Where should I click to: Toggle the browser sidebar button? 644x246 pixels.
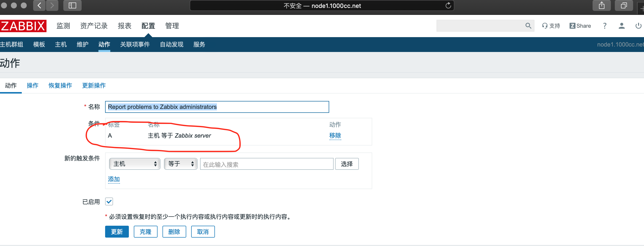tap(72, 5)
